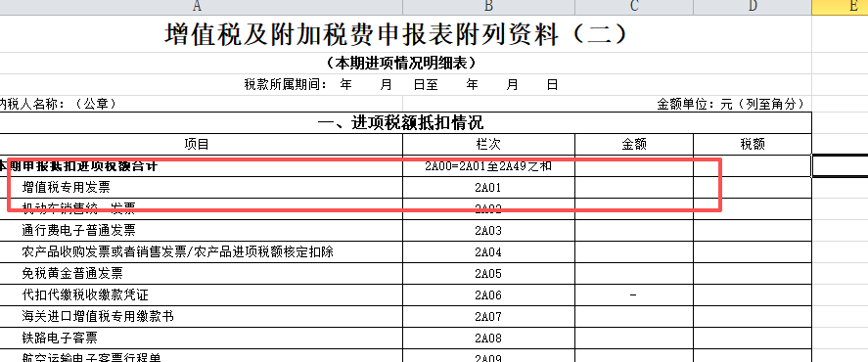The image size is (868, 362).
Task: Click empty 金额 cell in 2A08 row
Action: (x=634, y=339)
